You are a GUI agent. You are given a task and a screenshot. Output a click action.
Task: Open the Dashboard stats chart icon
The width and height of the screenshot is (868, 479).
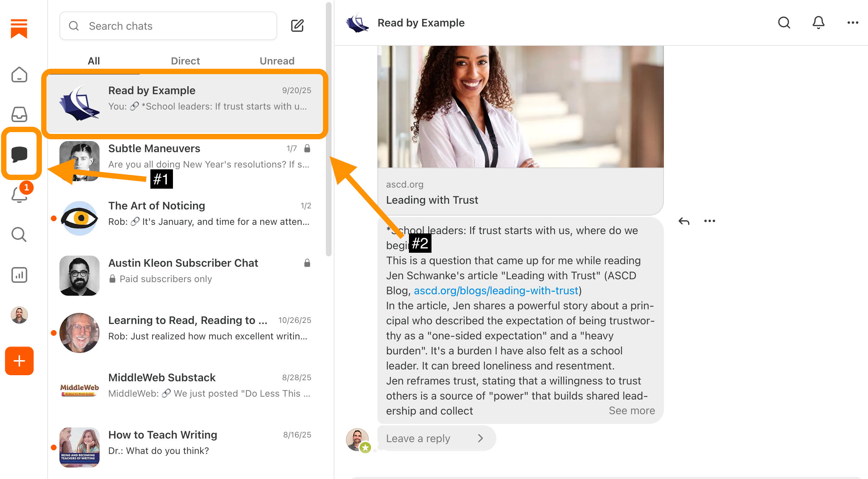point(19,275)
